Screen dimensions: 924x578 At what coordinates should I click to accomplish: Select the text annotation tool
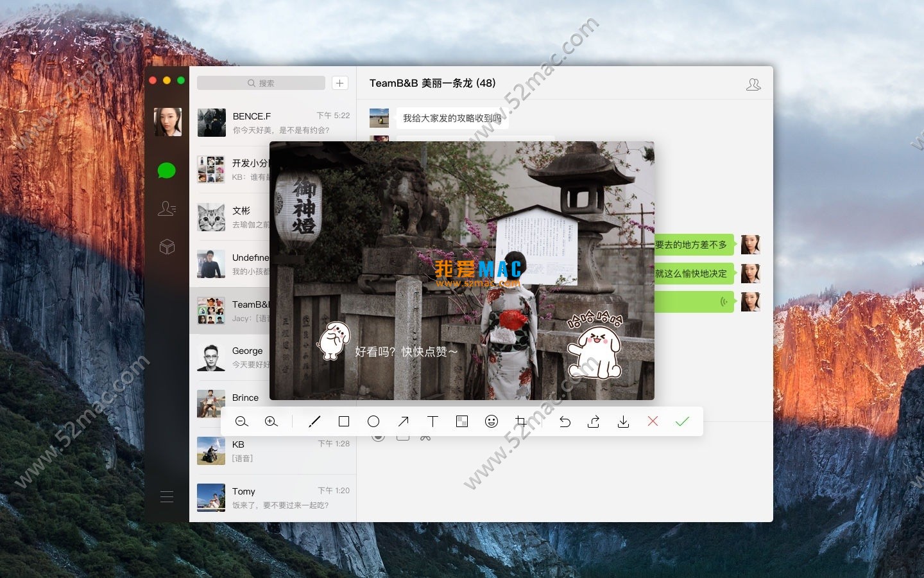click(x=433, y=421)
